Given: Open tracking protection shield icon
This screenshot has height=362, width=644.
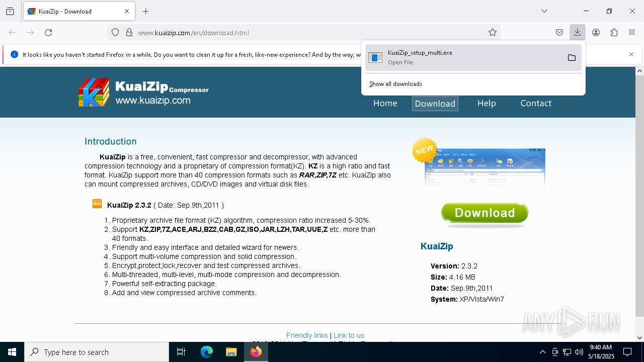Looking at the screenshot, I should 115,33.
